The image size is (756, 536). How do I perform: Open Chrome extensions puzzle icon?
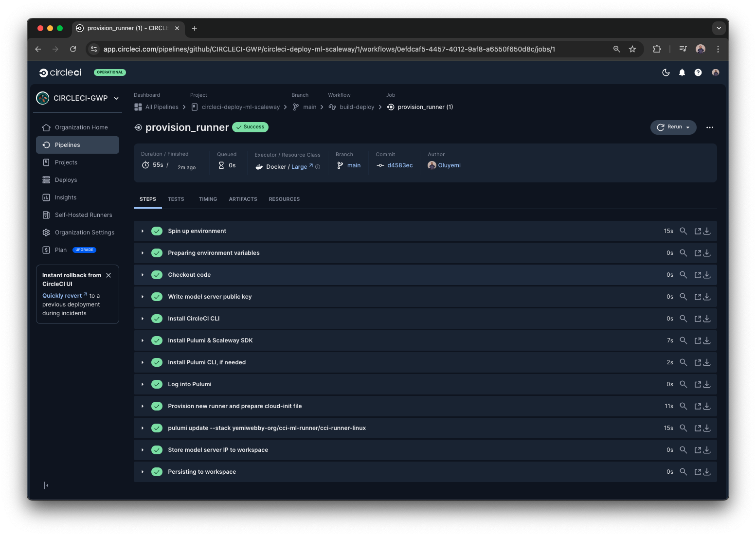pyautogui.click(x=657, y=49)
